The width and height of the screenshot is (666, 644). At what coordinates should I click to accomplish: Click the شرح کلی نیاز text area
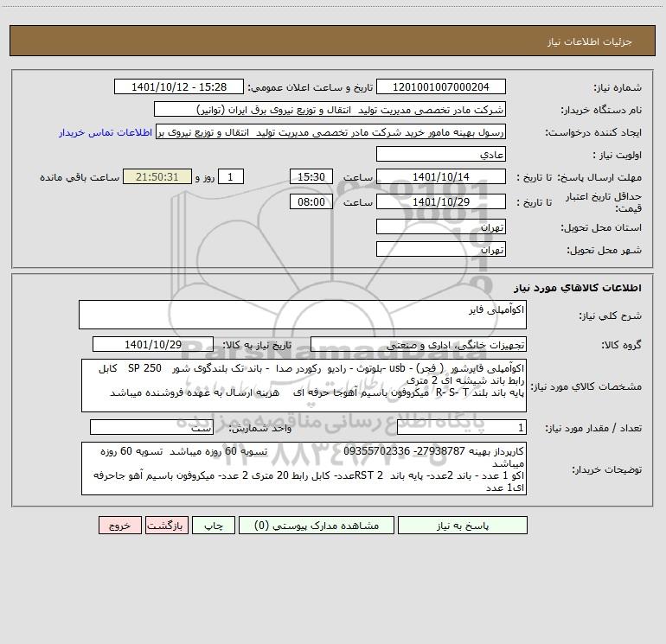303,315
